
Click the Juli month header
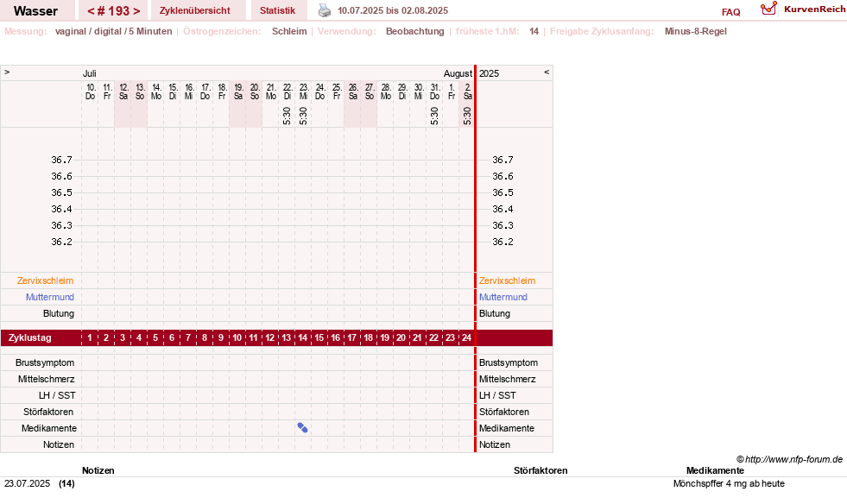point(89,73)
